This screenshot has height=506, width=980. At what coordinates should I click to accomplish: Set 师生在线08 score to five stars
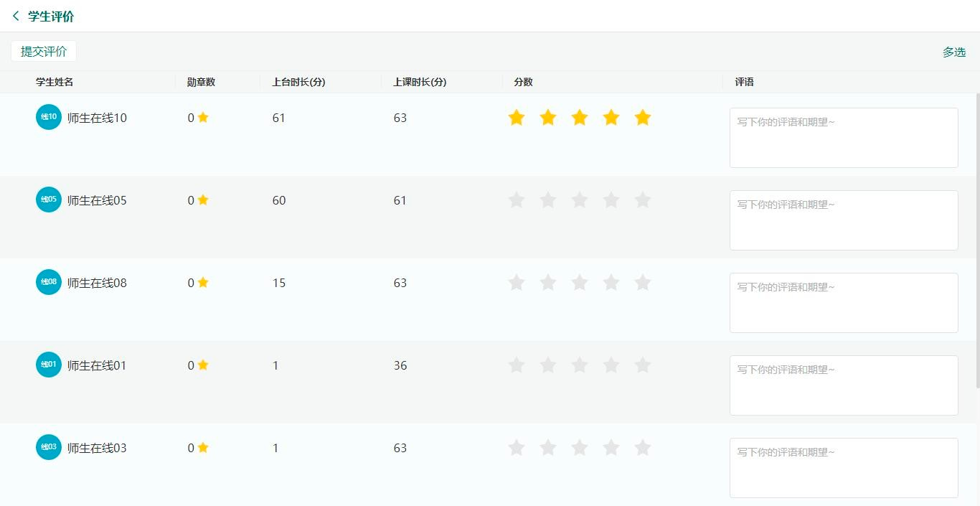click(x=643, y=283)
